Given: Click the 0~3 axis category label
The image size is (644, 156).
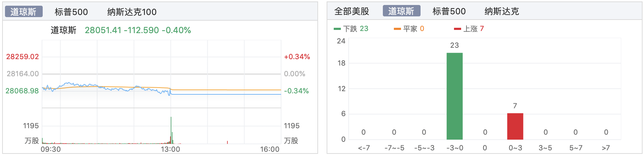Looking at the screenshot, I should (515, 148).
